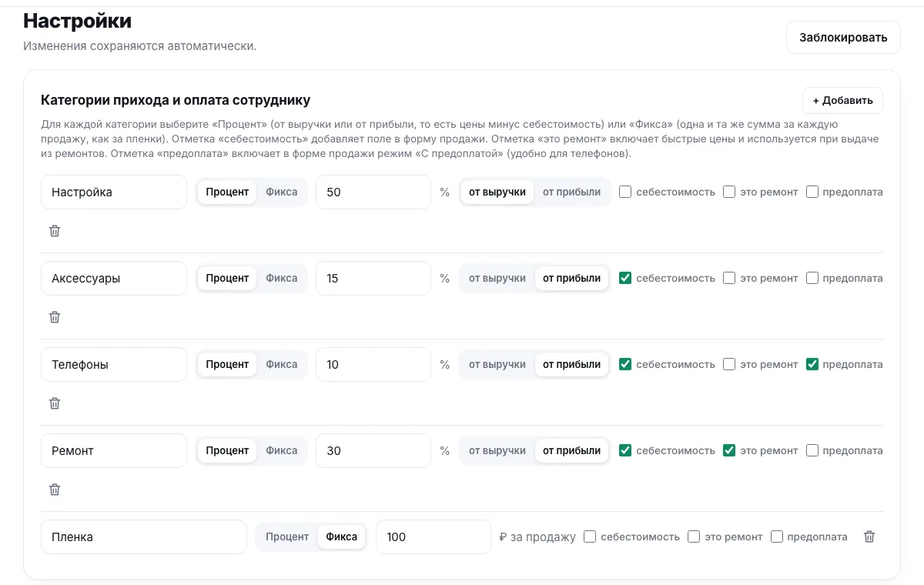924x585 pixels.
Task: Click the Ремонт category name field
Action: [114, 451]
